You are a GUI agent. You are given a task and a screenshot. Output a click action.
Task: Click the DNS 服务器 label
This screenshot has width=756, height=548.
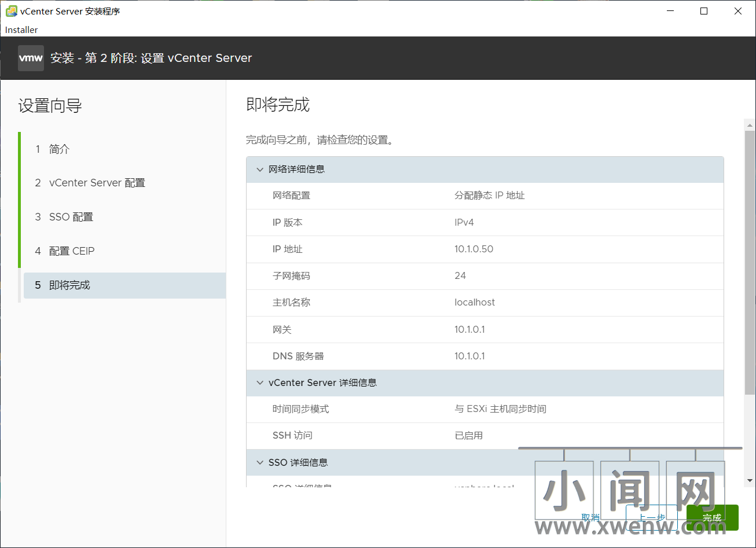tap(298, 356)
